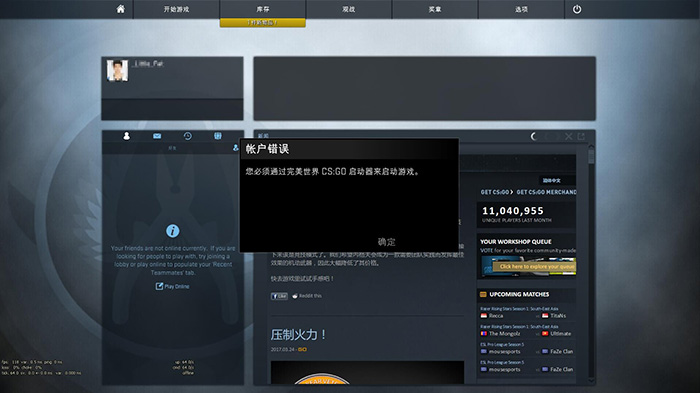
Task: Click the Facebook Like button
Action: (279, 296)
